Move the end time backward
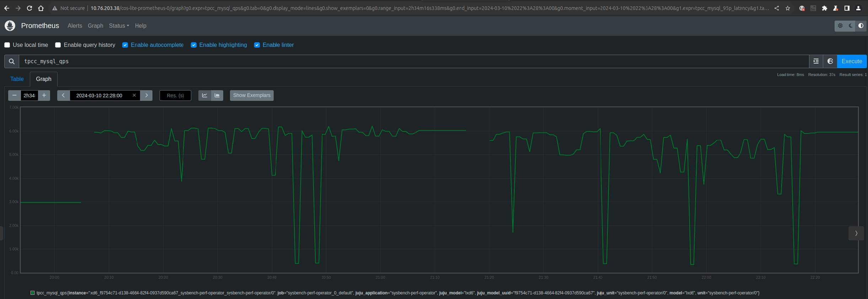The width and height of the screenshot is (868, 299). coord(63,96)
